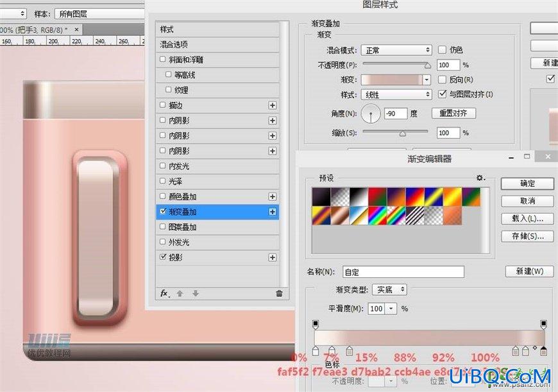Enable the 描边 checkbox

pyautogui.click(x=163, y=105)
